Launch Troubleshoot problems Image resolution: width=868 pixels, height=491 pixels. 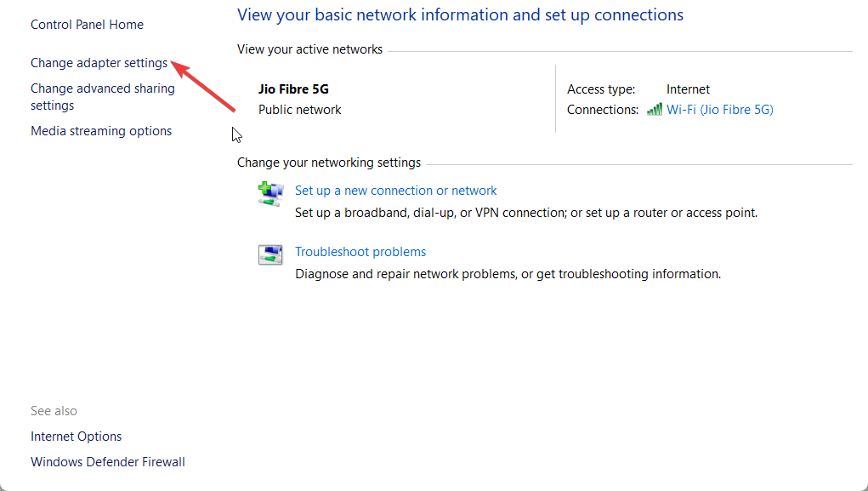(360, 252)
